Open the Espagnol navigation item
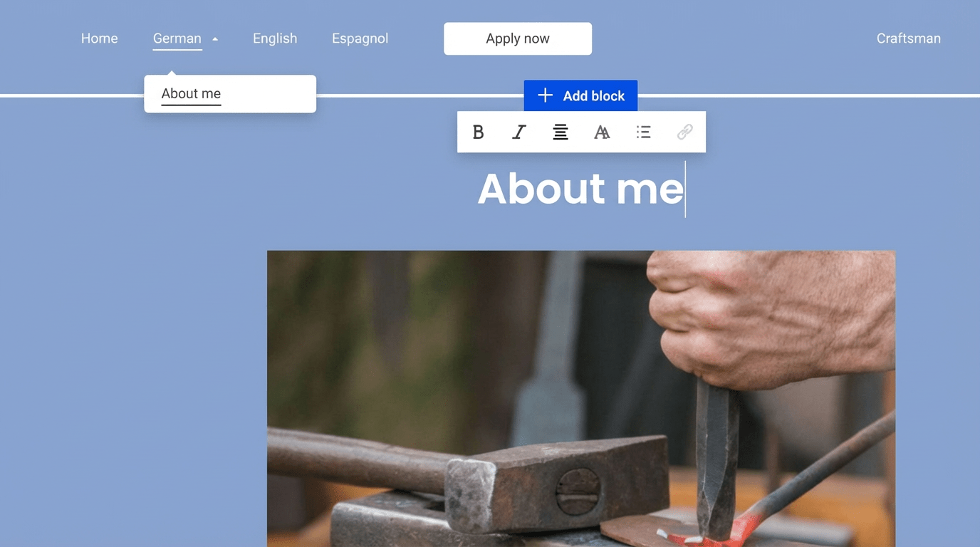Screen dimensions: 980x547 (360, 38)
